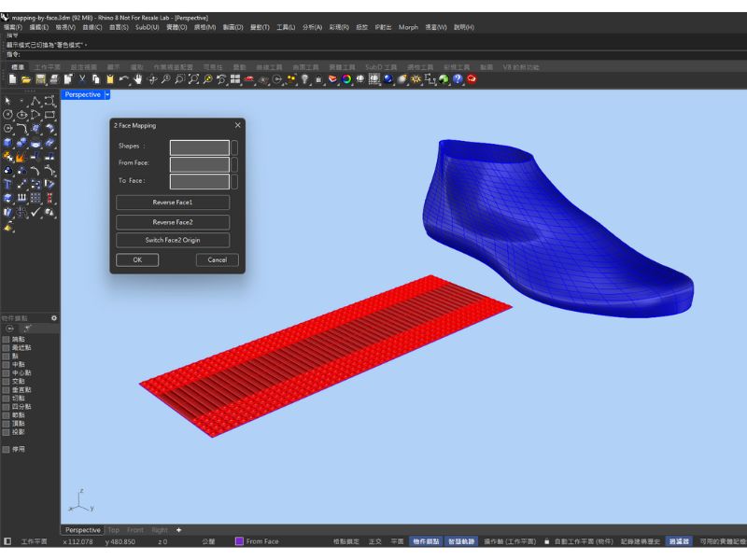The width and height of the screenshot is (747, 560).
Task: Toggle the 停用 snap checkbox
Action: click(x=6, y=449)
